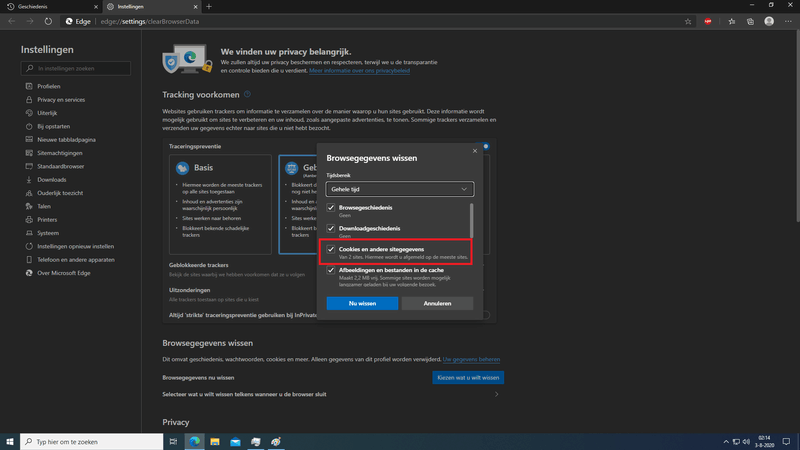Open Sitemachtigingen settings
Screen dimensions: 800x450
click(59, 153)
